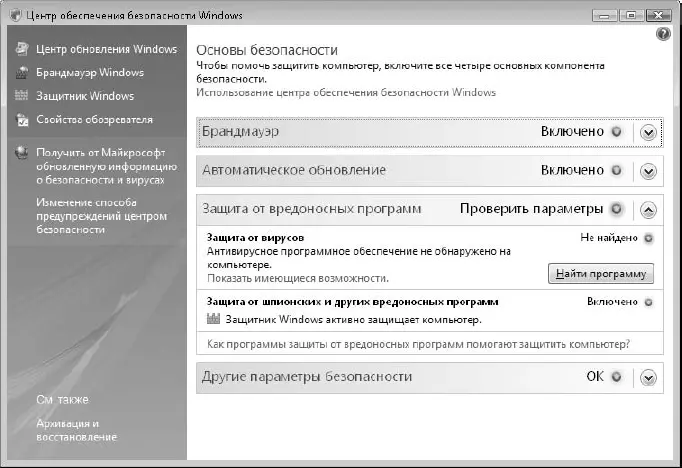Click the OK status text
682x468 pixels.
(x=595, y=376)
